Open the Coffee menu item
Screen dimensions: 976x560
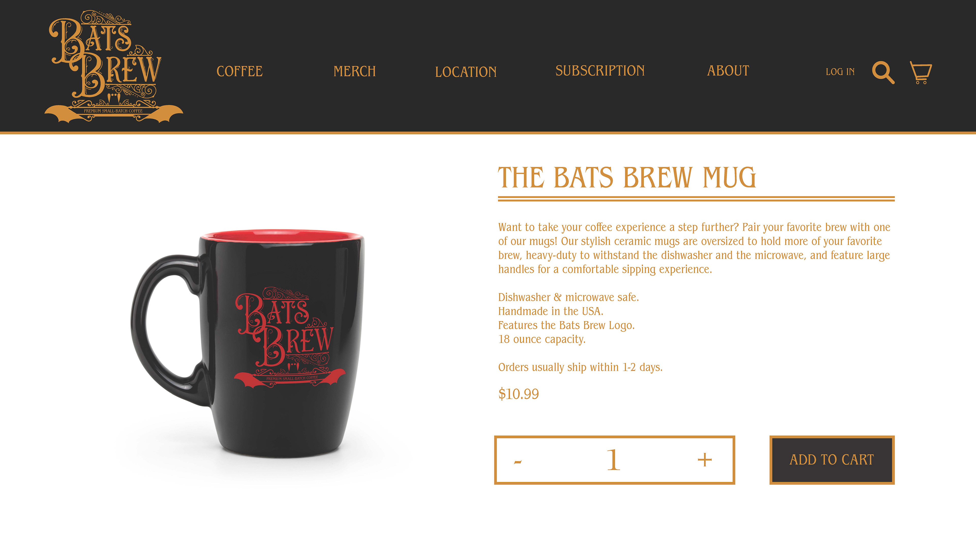[239, 71]
